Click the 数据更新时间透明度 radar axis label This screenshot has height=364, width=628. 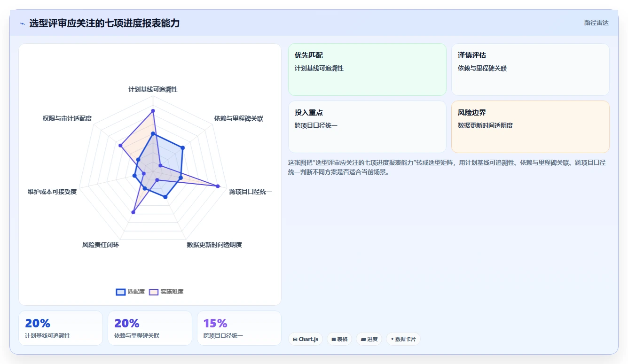[214, 245]
